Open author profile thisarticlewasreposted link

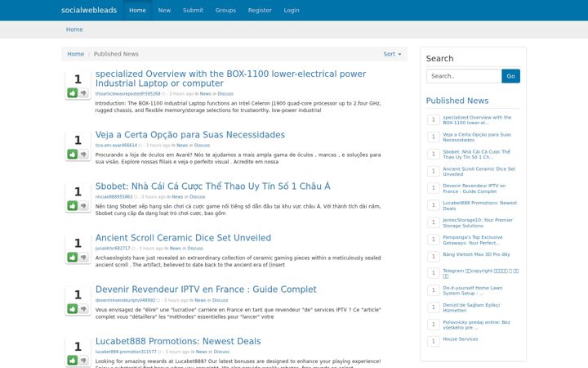tap(127, 94)
